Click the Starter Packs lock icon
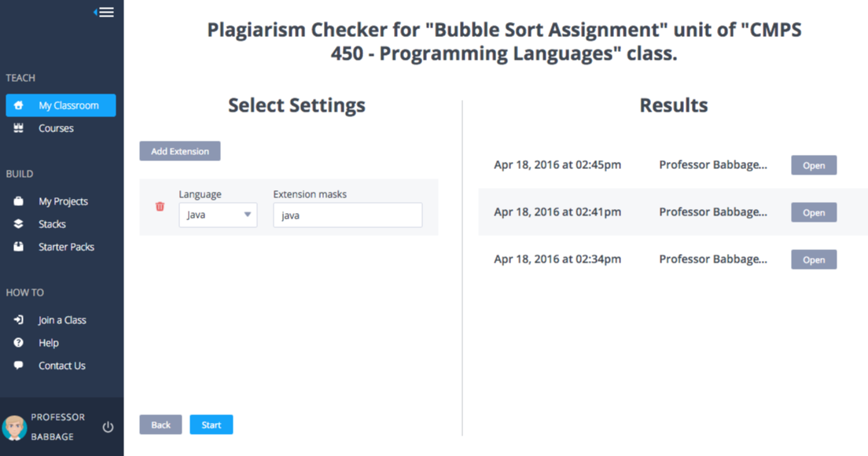 [18, 246]
